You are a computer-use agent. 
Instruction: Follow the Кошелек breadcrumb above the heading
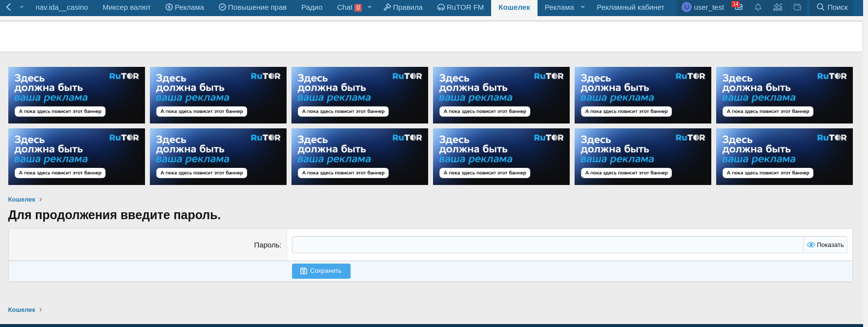click(21, 200)
